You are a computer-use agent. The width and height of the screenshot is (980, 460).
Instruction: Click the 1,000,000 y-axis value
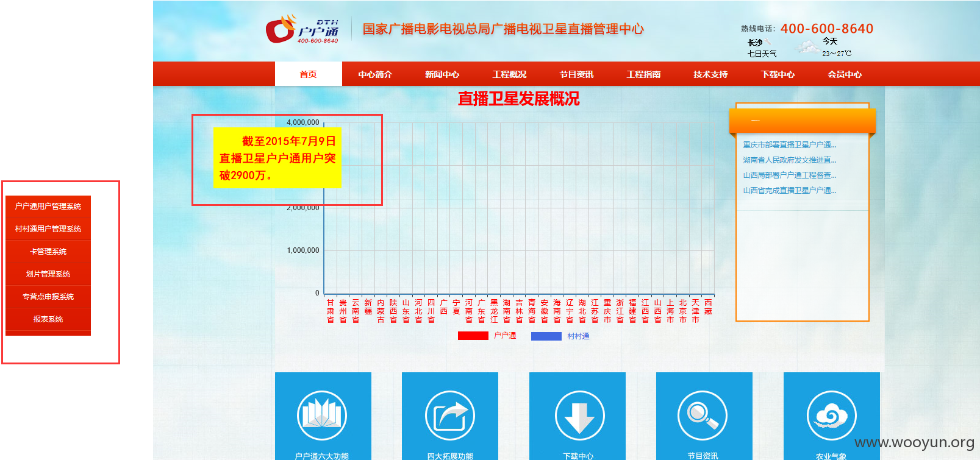coord(303,250)
